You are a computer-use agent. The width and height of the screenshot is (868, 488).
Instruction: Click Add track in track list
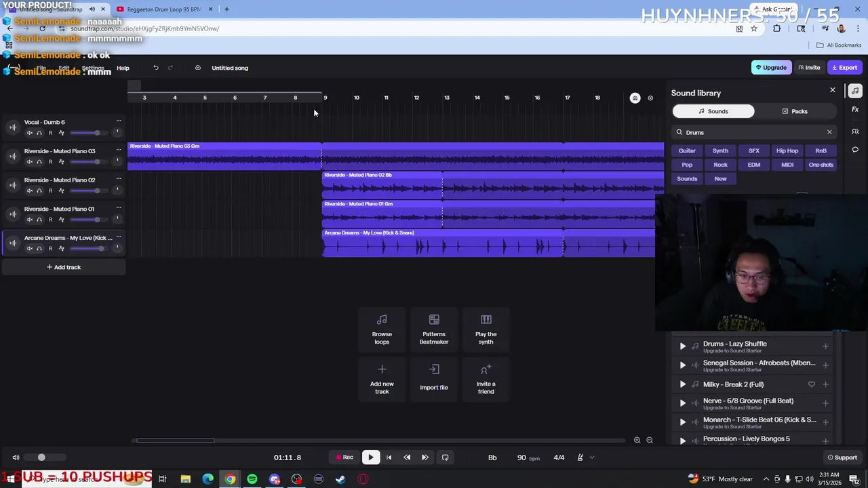click(64, 267)
